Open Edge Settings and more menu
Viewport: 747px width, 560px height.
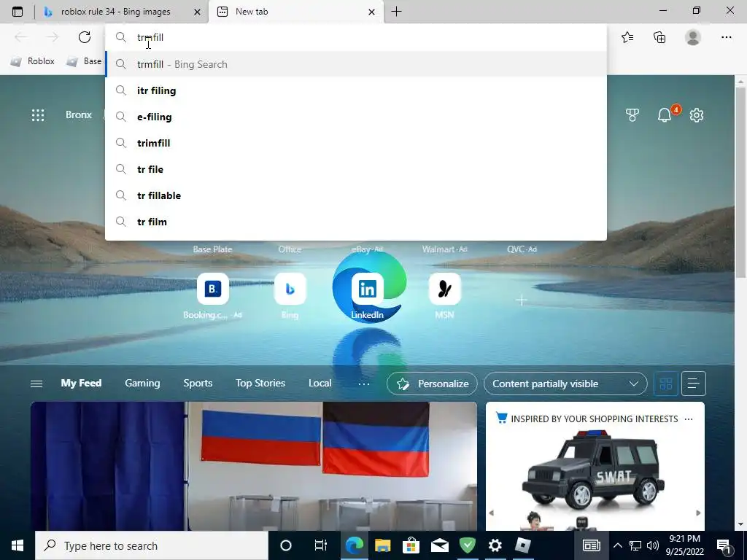pyautogui.click(x=726, y=37)
